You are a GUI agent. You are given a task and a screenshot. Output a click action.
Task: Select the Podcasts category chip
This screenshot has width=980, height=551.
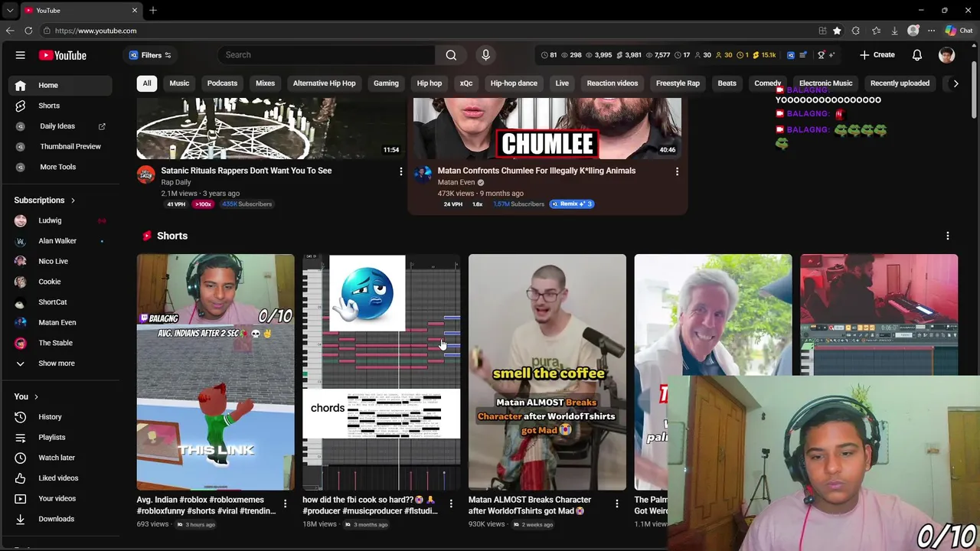[222, 83]
